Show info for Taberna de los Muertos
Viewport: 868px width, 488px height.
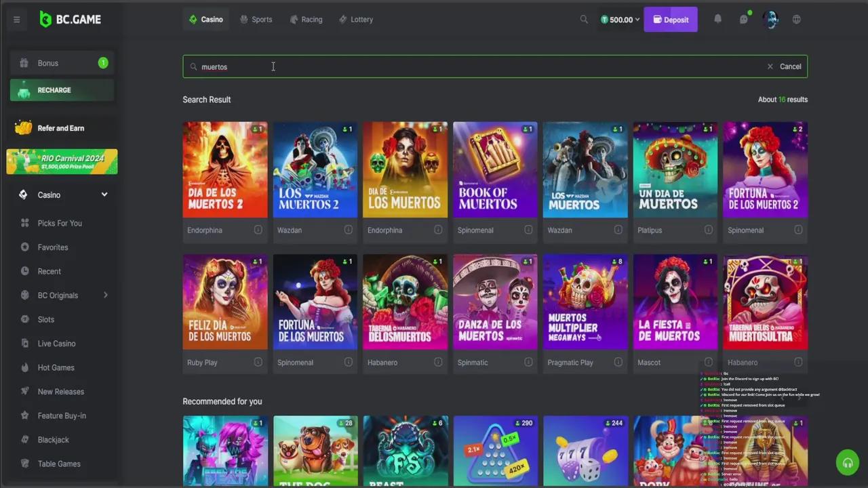pyautogui.click(x=438, y=362)
